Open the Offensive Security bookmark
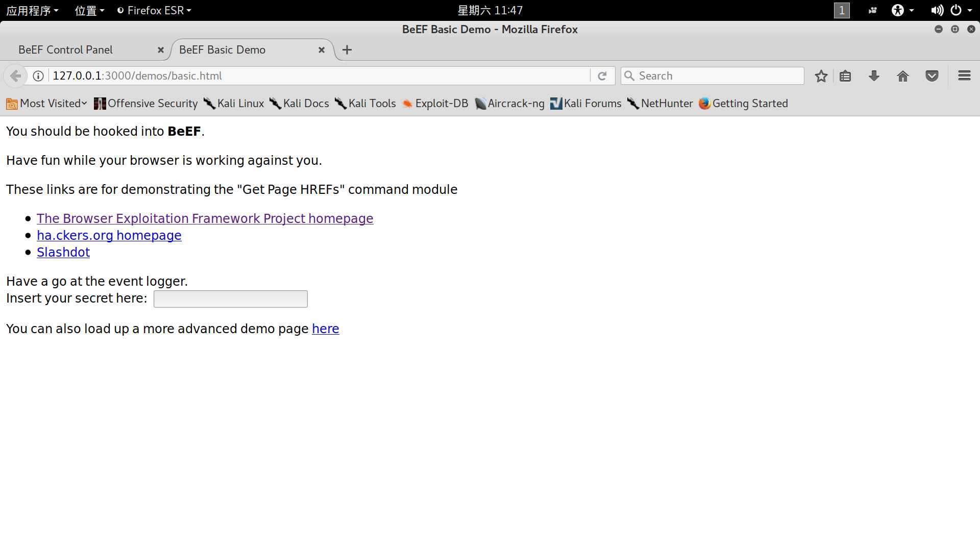The image size is (980, 551). coord(146,104)
